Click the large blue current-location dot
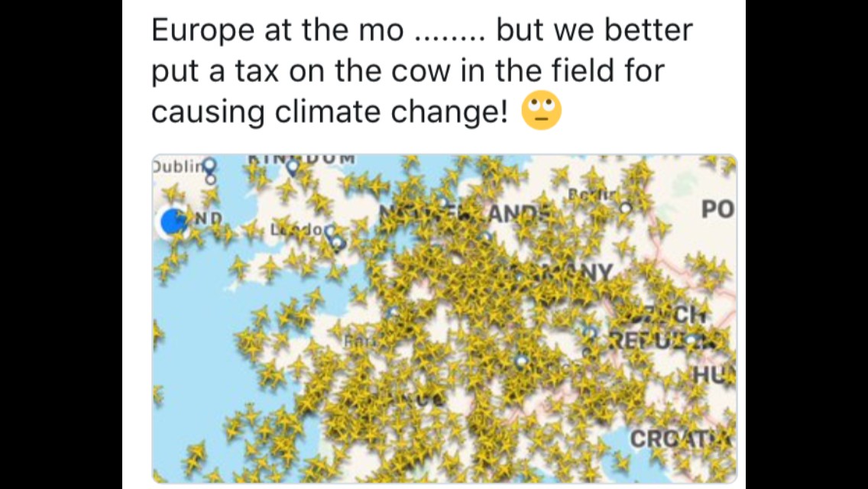 click(x=173, y=222)
